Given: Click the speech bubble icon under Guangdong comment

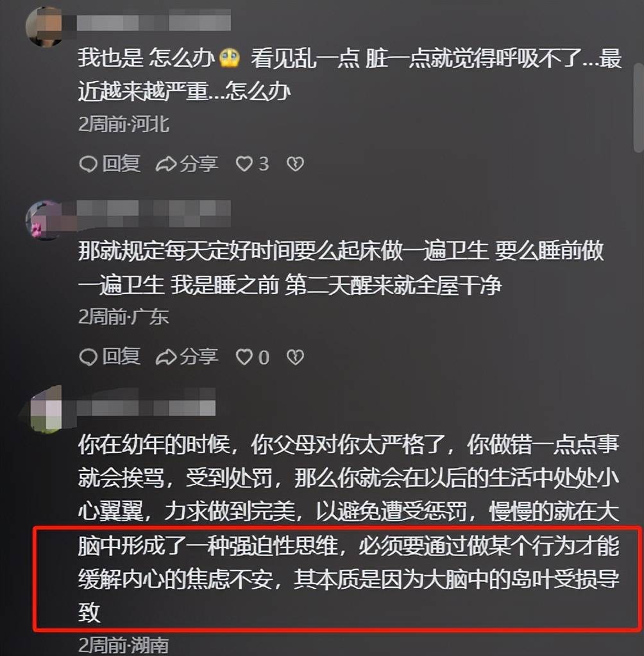Looking at the screenshot, I should [89, 358].
